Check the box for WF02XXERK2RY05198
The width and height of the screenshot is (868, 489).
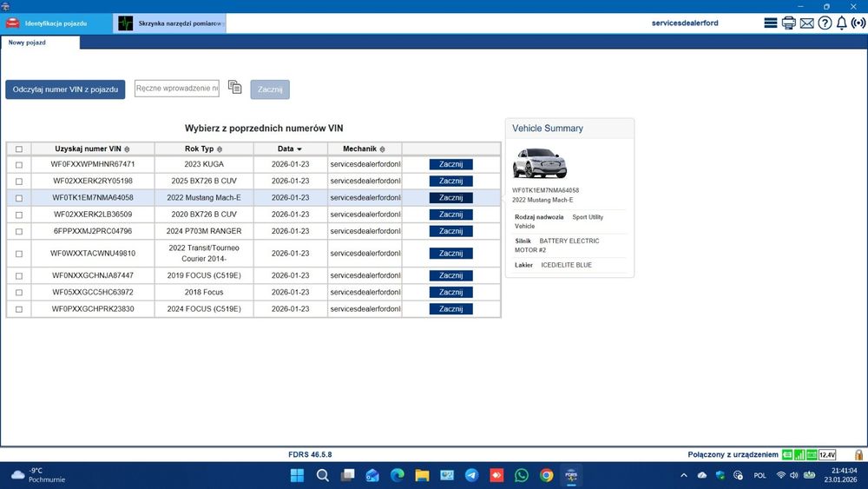(19, 182)
